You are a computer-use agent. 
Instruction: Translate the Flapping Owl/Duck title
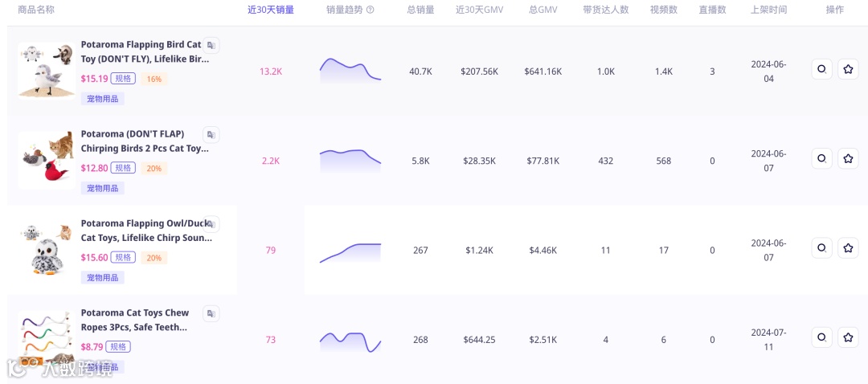tap(211, 224)
